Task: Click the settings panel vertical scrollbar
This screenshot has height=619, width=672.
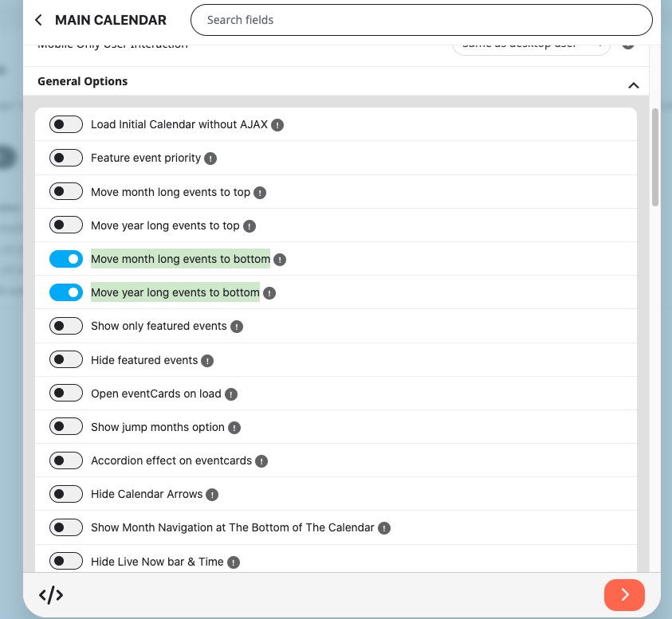Action: 654,158
